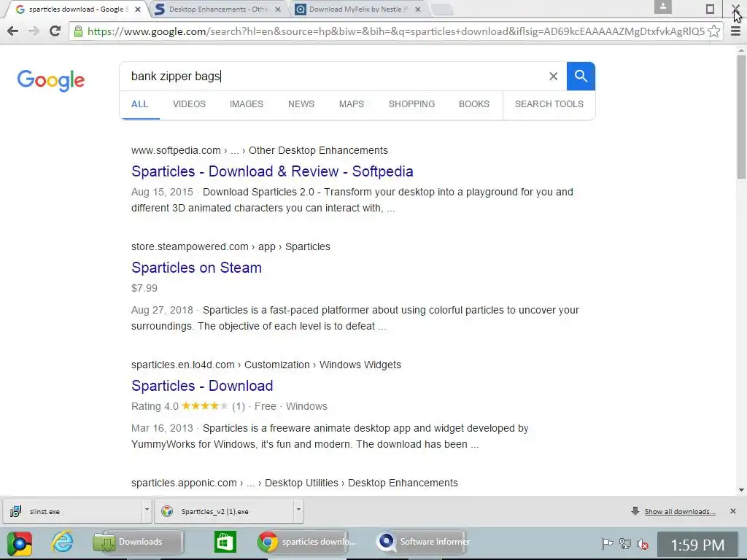Click the 1:59 PM clock
This screenshot has width=747, height=560.
pos(697,545)
